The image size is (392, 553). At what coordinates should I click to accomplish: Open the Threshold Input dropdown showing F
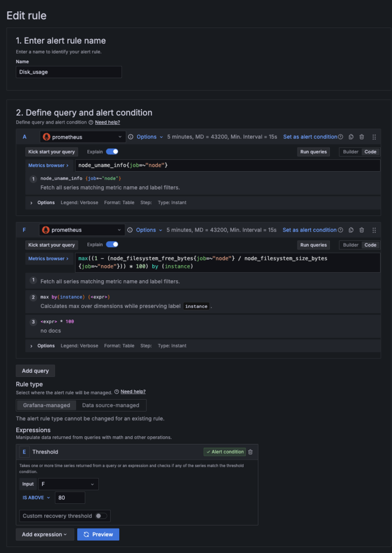68,484
